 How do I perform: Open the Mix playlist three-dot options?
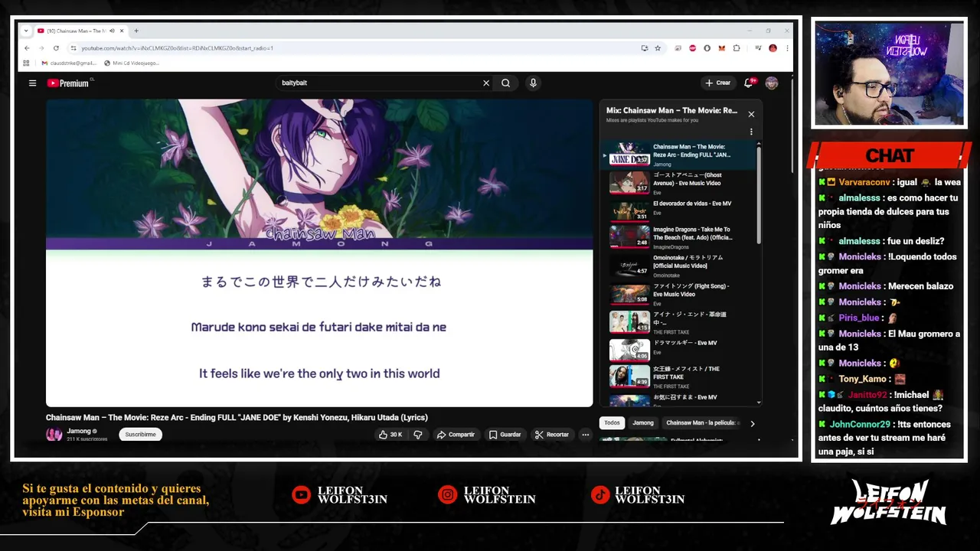751,132
